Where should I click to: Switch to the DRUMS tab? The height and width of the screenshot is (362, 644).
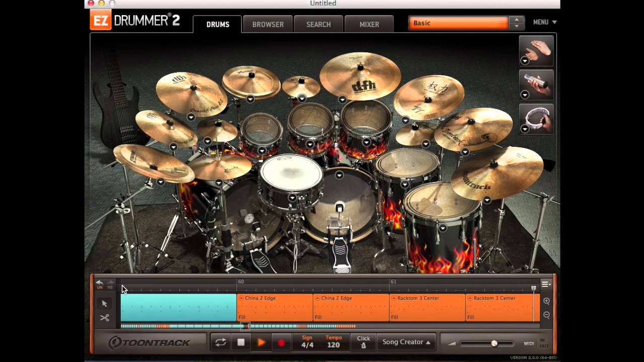point(217,24)
